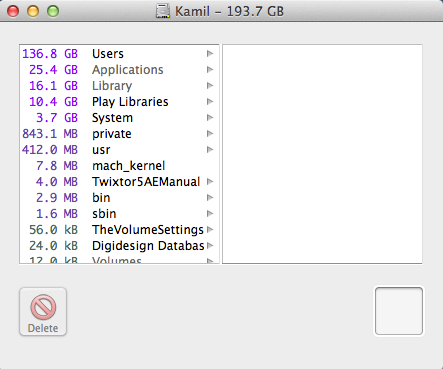Image resolution: width=443 pixels, height=369 pixels.
Task: Expand the Play Libraries arrow
Action: click(x=210, y=102)
